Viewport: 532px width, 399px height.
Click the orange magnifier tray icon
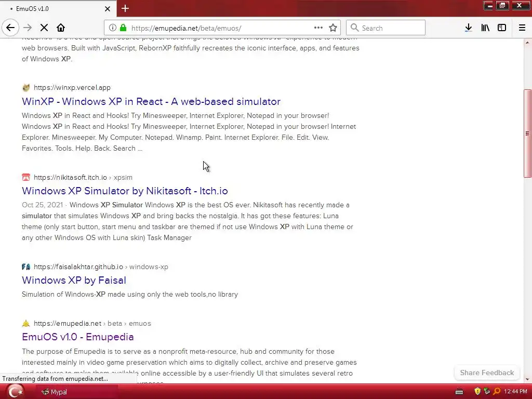click(497, 392)
